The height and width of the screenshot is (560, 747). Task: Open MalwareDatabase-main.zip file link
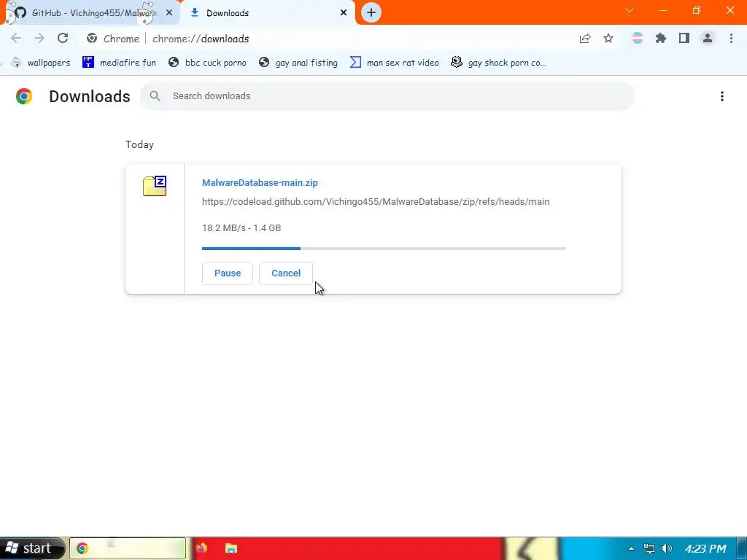(x=260, y=183)
